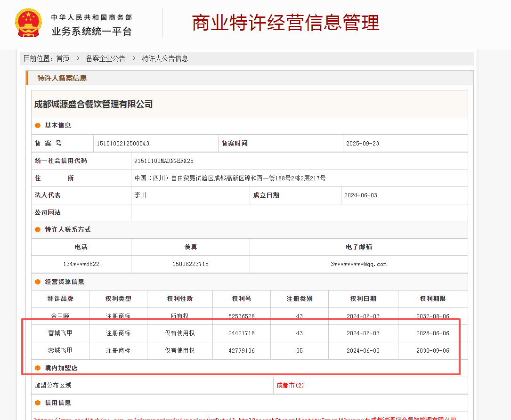Select expiry date 2028-06-06

tap(433, 333)
